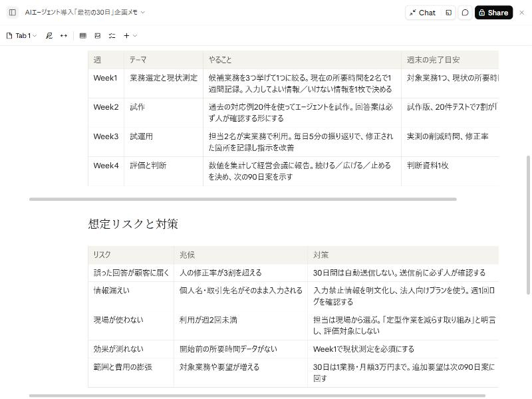Viewport: 532px width, 399px height.
Task: Click the '誤った回答が顧客に届く' cell
Action: pyautogui.click(x=131, y=273)
